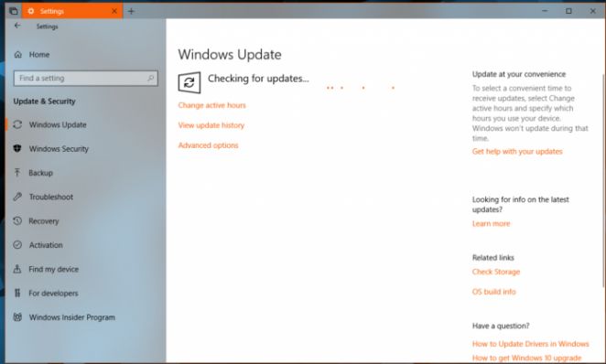Open Change active hours link
The width and height of the screenshot is (606, 364).
(211, 105)
